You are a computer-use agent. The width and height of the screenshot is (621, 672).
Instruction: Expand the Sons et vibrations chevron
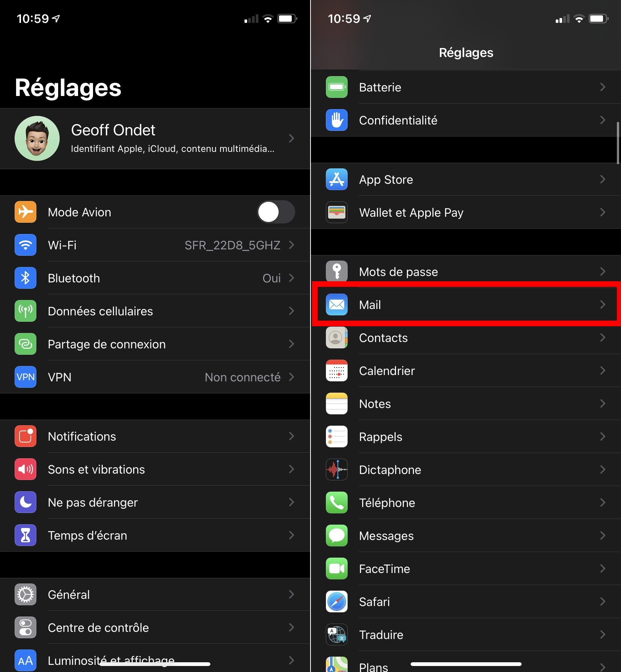(x=291, y=469)
